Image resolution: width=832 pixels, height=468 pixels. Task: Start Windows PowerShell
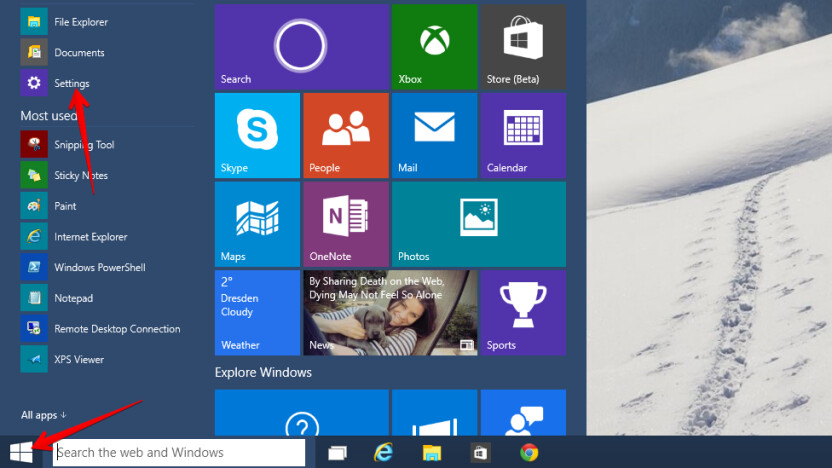tap(83, 267)
